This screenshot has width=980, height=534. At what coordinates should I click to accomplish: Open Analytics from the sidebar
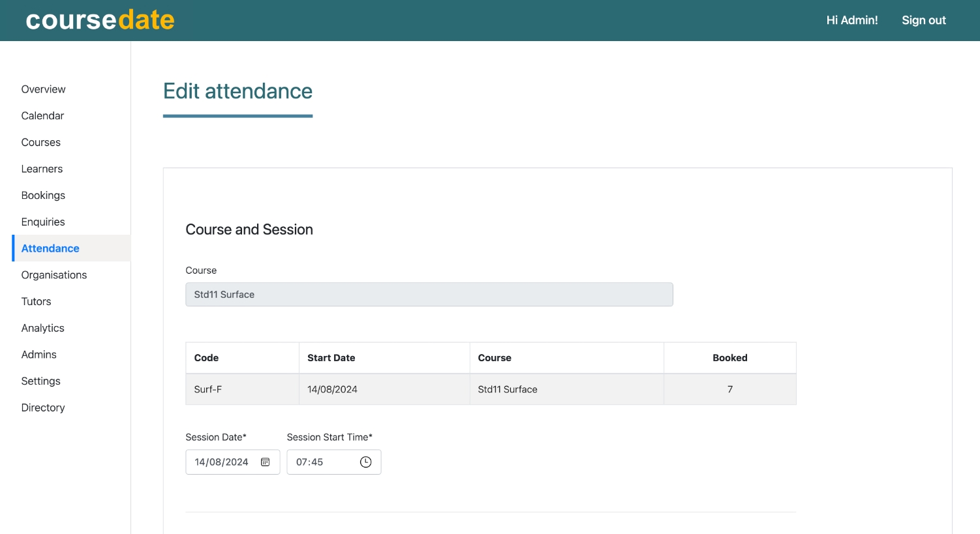click(x=42, y=329)
